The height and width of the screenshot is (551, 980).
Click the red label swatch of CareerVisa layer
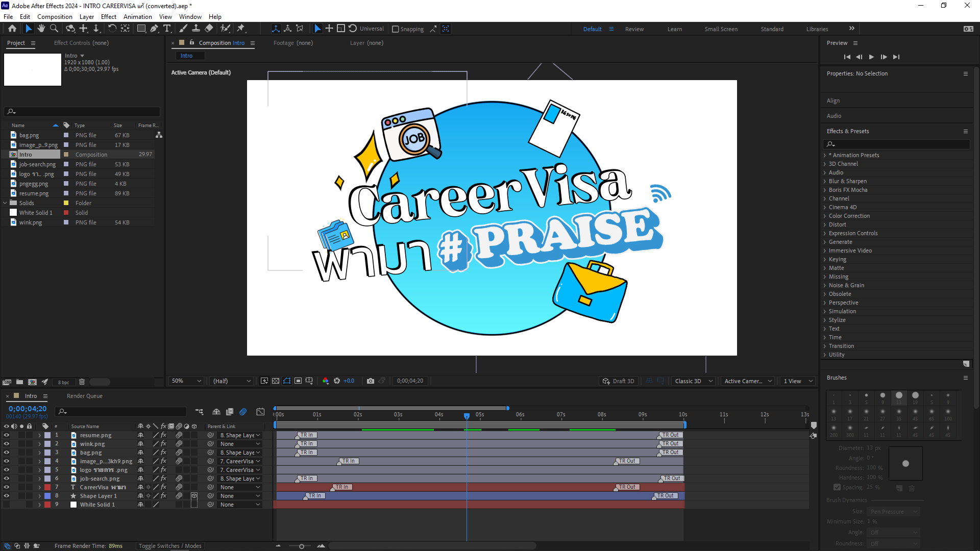[x=47, y=487]
